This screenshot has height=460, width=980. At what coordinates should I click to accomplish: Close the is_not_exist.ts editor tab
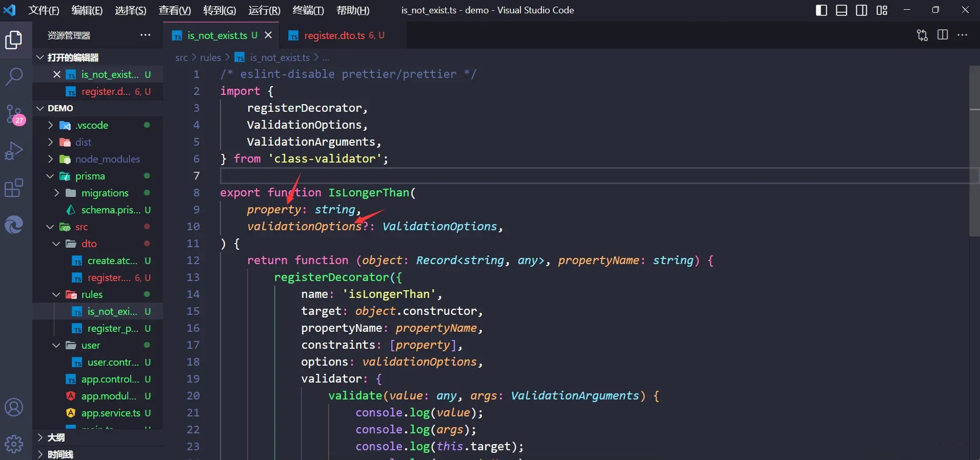pos(268,35)
